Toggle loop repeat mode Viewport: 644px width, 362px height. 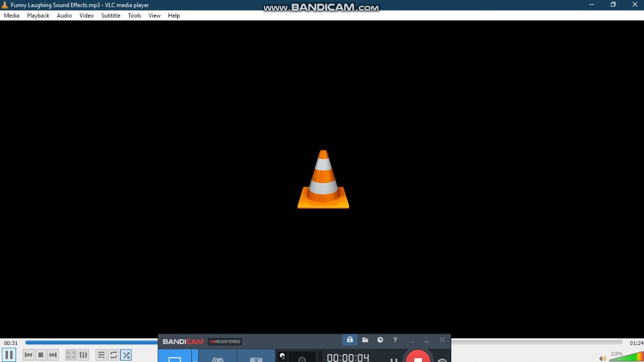[114, 355]
